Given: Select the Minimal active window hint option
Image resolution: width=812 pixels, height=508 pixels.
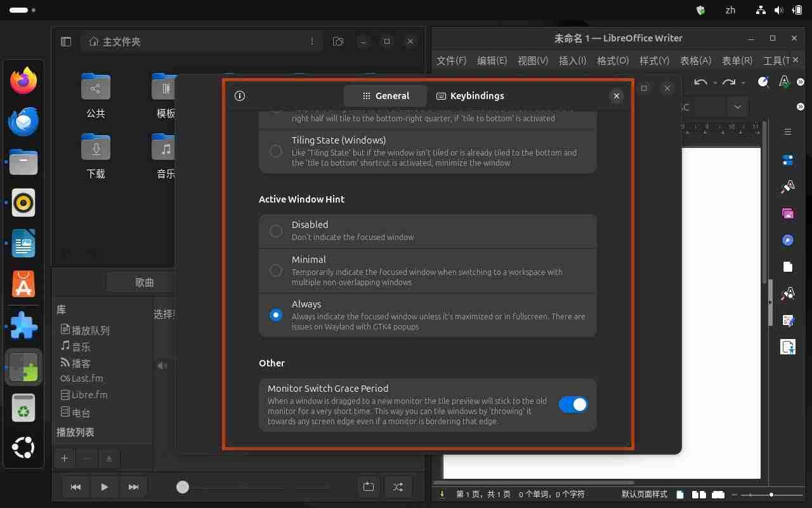Looking at the screenshot, I should pyautogui.click(x=275, y=271).
